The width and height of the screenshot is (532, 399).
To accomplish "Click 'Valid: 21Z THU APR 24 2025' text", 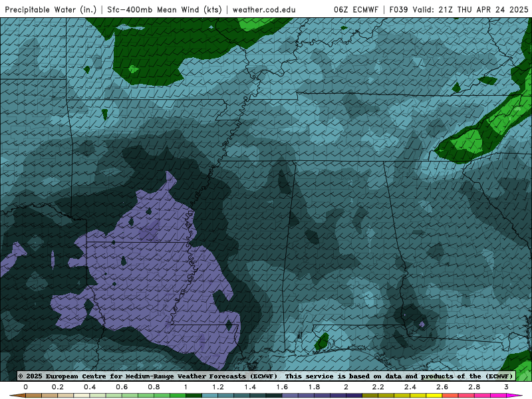I will click(x=471, y=10).
